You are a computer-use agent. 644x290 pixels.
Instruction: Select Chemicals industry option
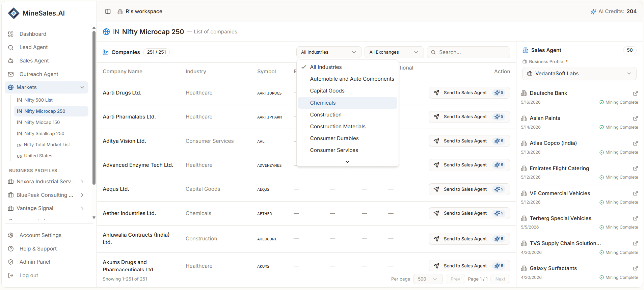click(348, 103)
